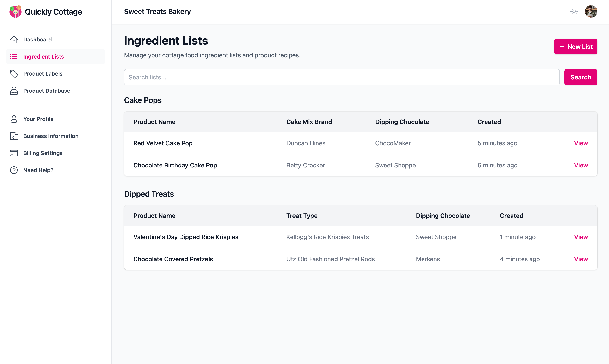This screenshot has width=609, height=364.
Task: Open Valentine's Day Dipped Rice Krispies details
Action: point(581,237)
